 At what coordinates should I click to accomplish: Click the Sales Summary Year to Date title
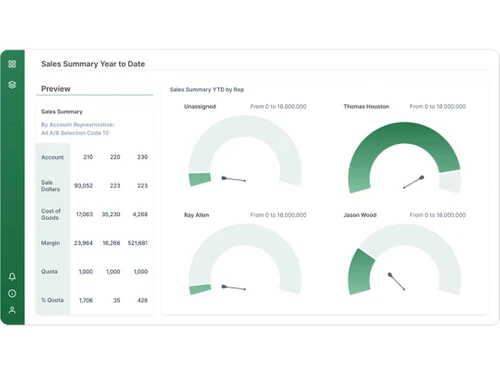pyautogui.click(x=93, y=64)
